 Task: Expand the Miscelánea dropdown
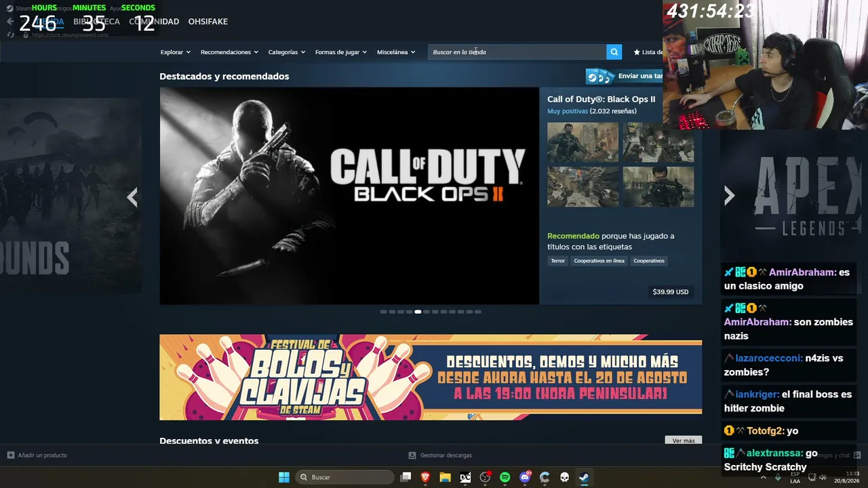pyautogui.click(x=396, y=52)
